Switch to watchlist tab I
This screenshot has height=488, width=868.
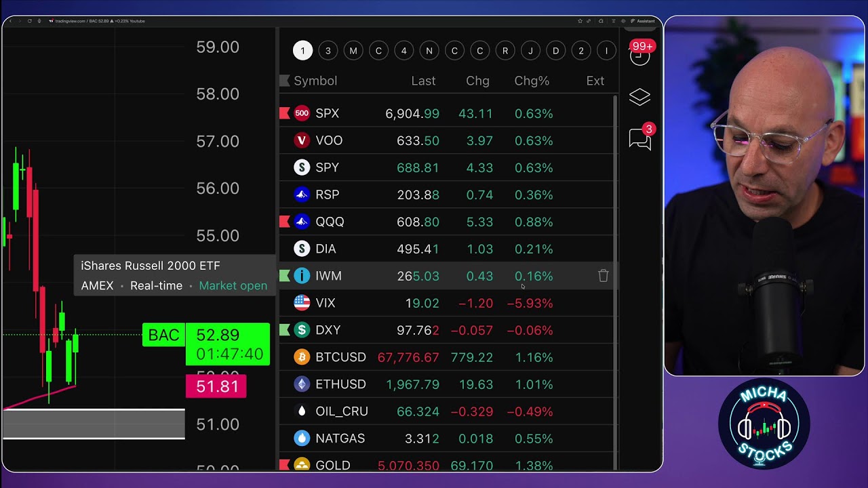606,51
